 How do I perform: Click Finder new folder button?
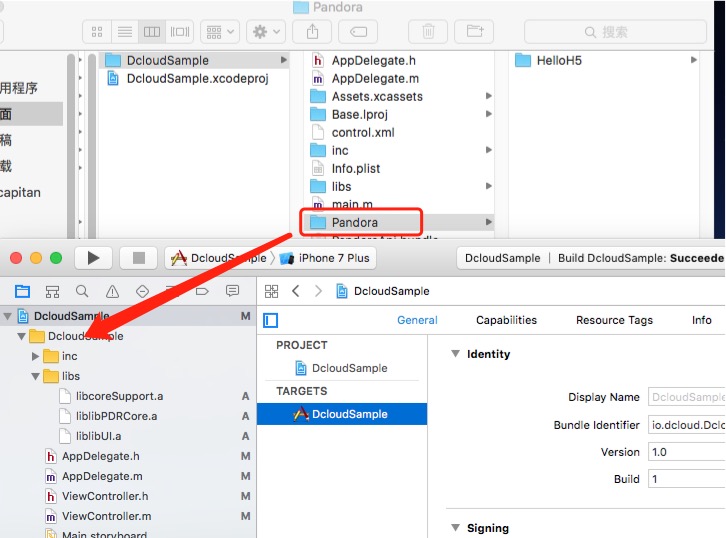click(474, 32)
